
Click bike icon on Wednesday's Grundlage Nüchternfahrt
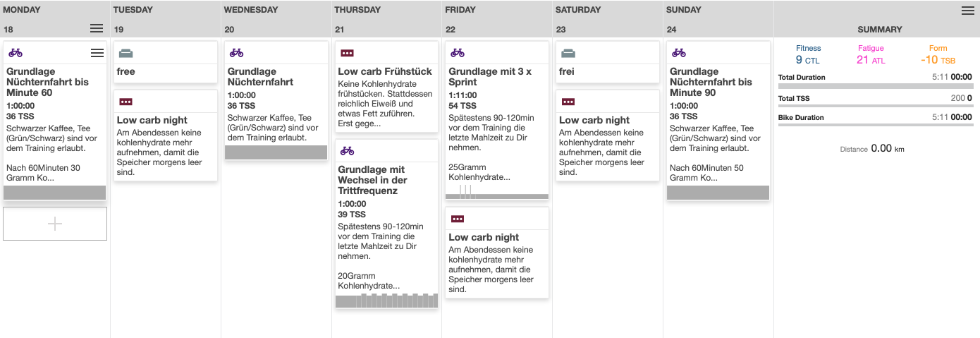pos(236,53)
